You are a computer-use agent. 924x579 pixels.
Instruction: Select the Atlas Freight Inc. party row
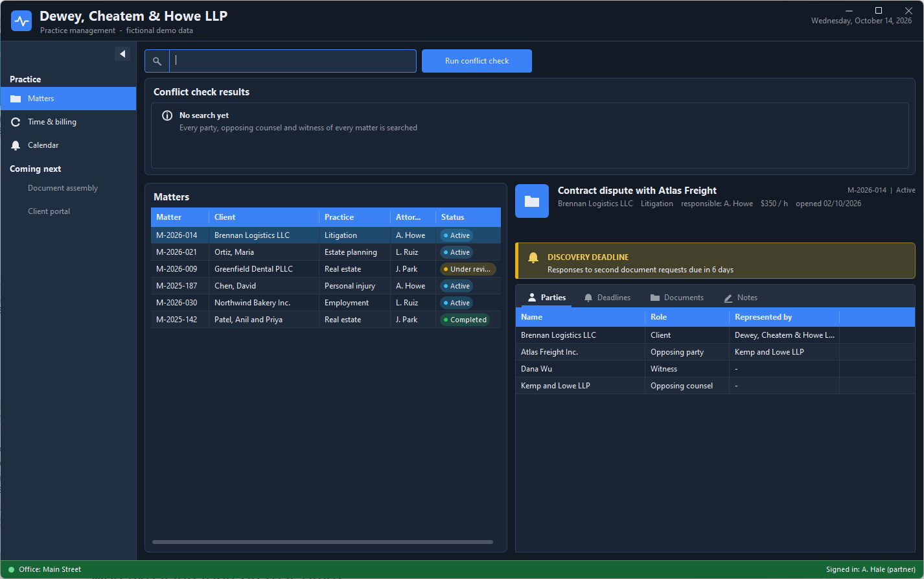pyautogui.click(x=715, y=352)
